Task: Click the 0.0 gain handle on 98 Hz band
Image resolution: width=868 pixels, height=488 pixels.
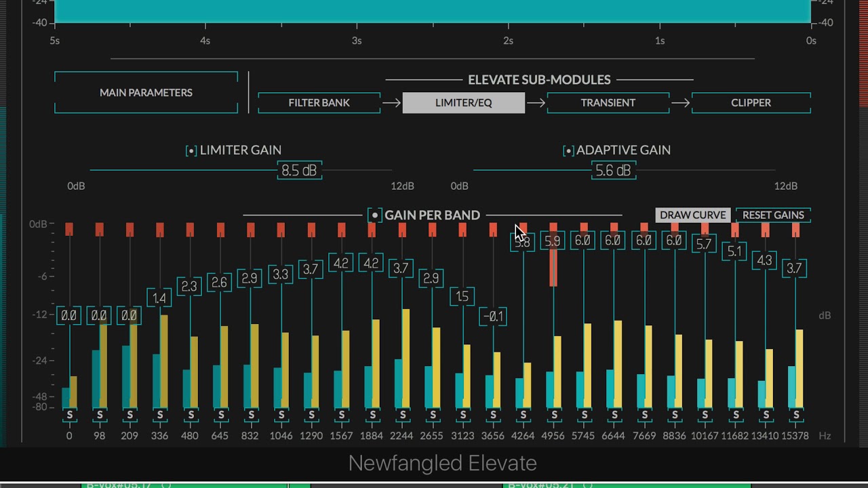Action: point(99,316)
